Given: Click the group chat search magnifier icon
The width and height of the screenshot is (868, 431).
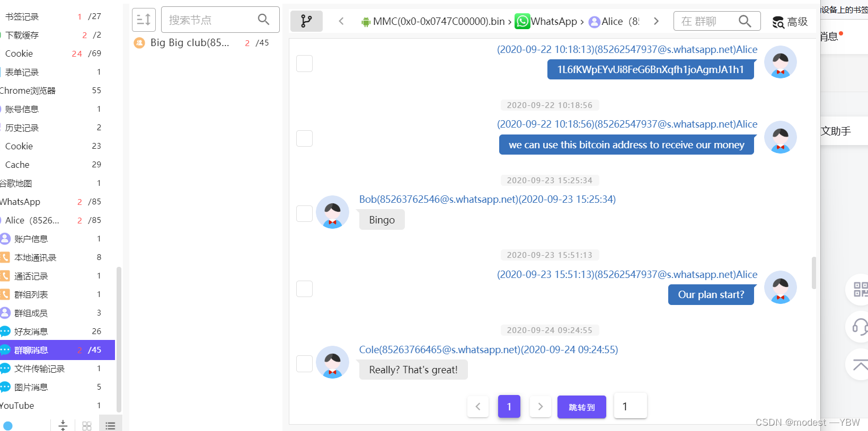Looking at the screenshot, I should [745, 21].
